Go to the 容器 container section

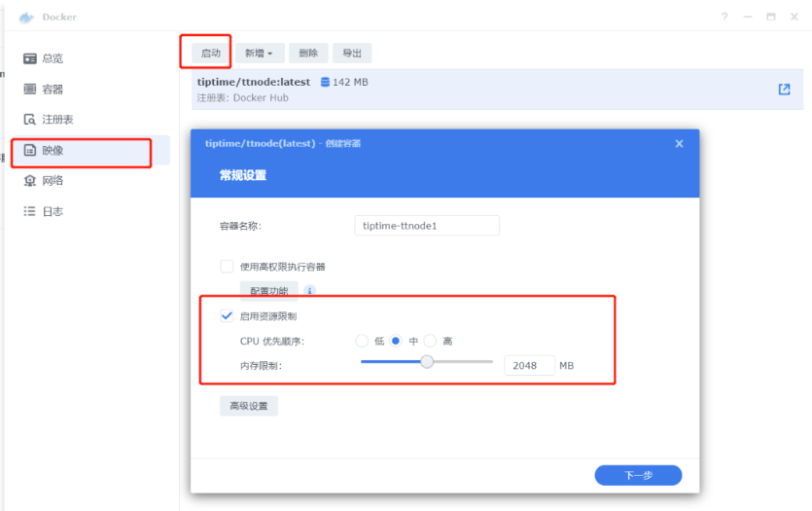(53, 89)
